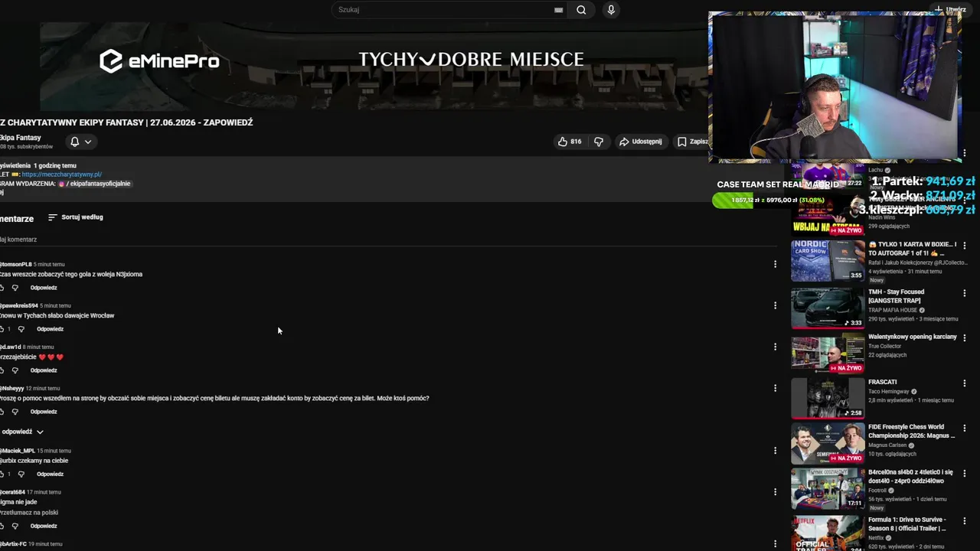Screen dimensions: 980x551
Task: Activate voice search microphone icon
Action: pyautogui.click(x=611, y=10)
